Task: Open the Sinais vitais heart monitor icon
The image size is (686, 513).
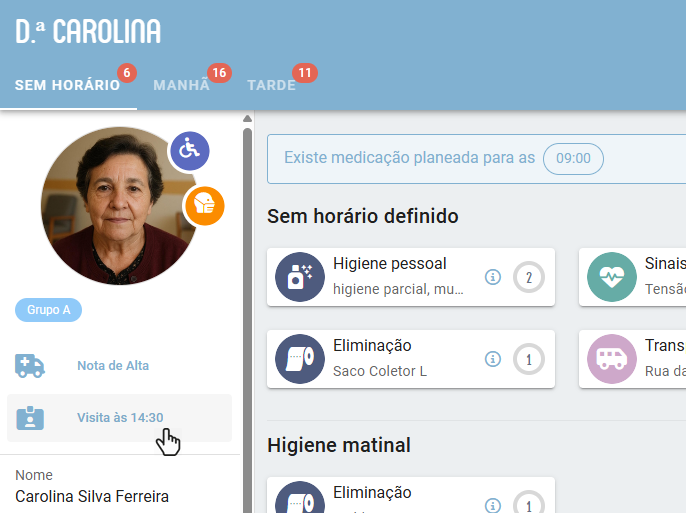Action: pos(612,277)
